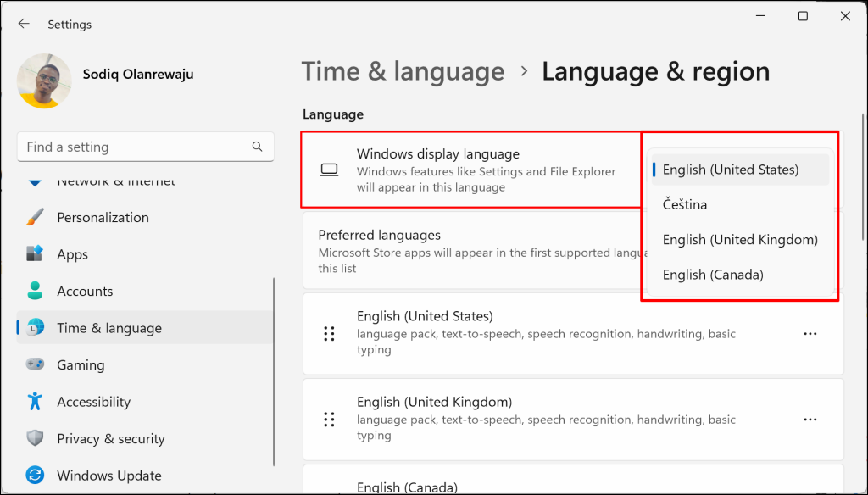This screenshot has height=495, width=868.
Task: Click the Accessibility figure icon
Action: point(35,402)
